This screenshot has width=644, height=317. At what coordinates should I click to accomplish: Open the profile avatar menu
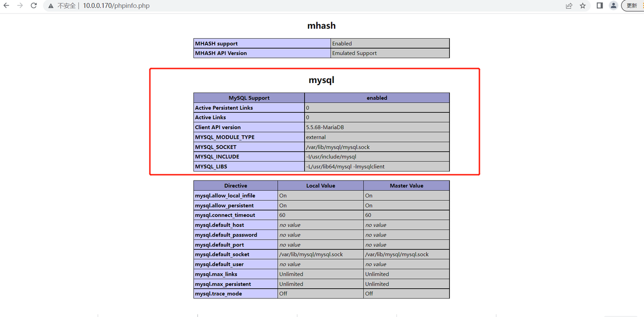(x=613, y=6)
